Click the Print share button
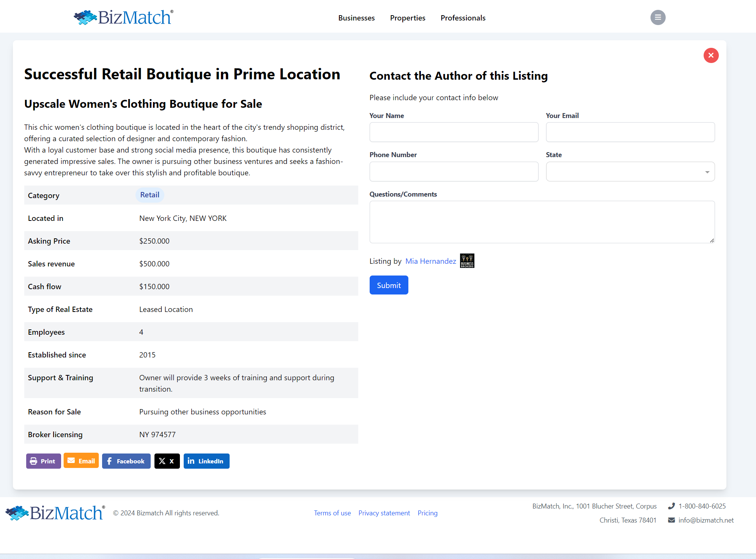This screenshot has height=559, width=756. click(43, 461)
